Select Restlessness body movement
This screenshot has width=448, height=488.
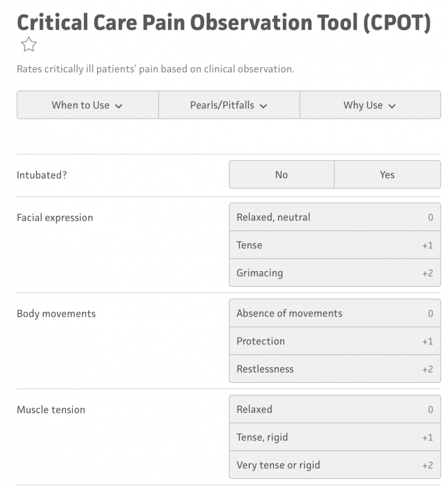pos(334,369)
